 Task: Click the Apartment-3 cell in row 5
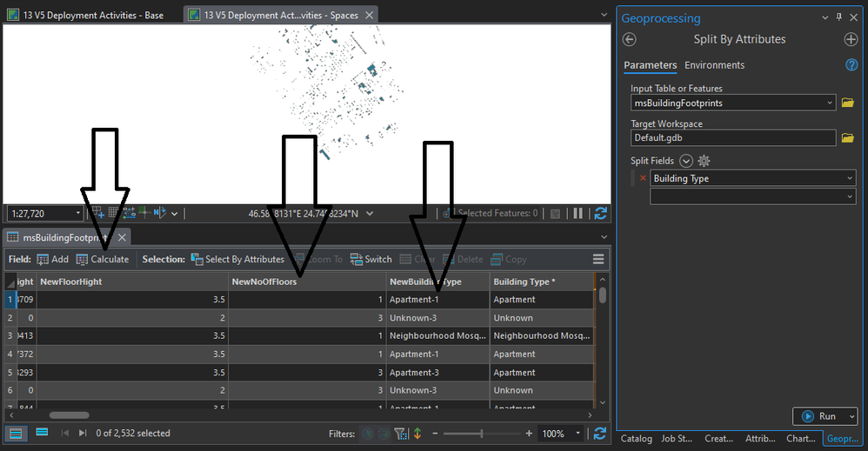[x=437, y=373]
